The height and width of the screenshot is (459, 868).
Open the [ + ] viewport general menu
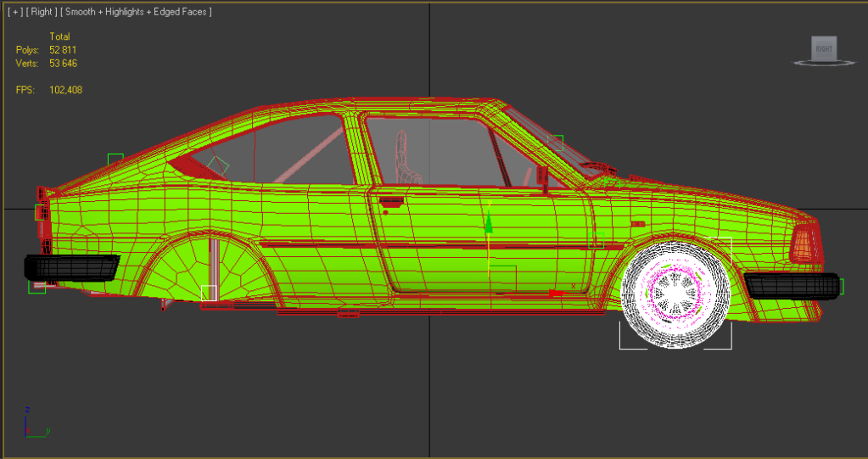[15, 12]
